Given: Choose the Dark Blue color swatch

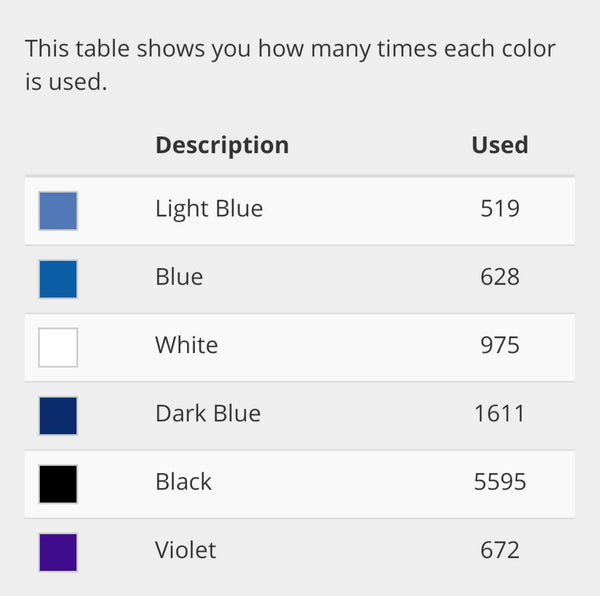Looking at the screenshot, I should point(58,416).
